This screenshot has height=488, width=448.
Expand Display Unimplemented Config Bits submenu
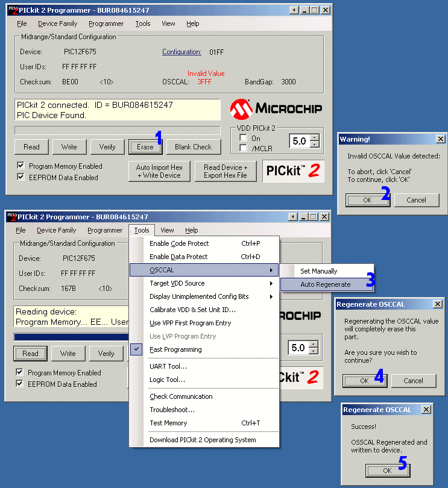tap(204, 296)
